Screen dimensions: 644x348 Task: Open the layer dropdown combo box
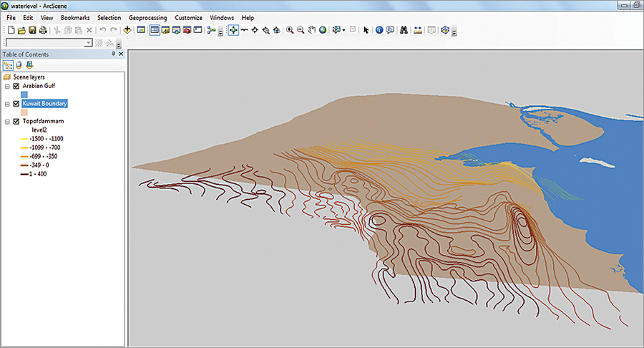click(x=88, y=43)
